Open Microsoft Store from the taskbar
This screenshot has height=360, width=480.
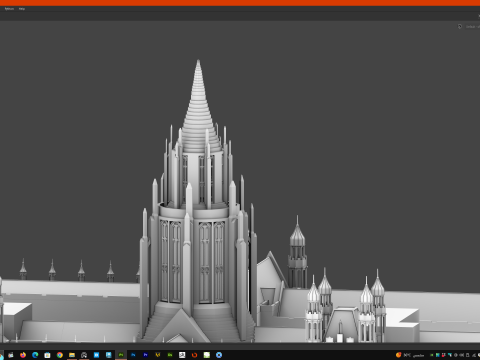click(x=47, y=355)
